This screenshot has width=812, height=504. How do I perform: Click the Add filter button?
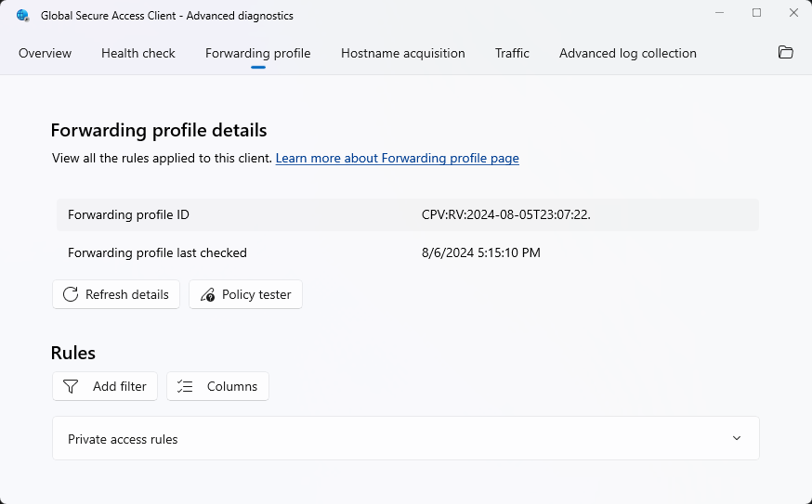[x=104, y=386]
